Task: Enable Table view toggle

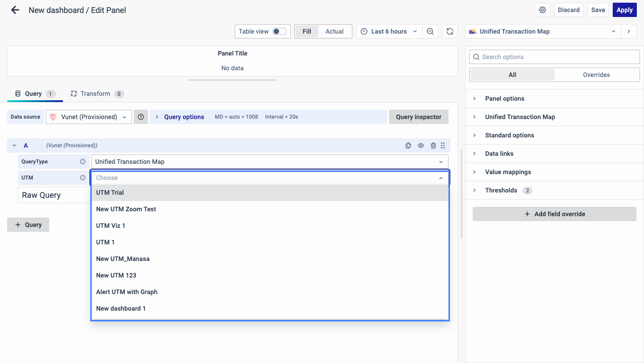Action: click(277, 31)
